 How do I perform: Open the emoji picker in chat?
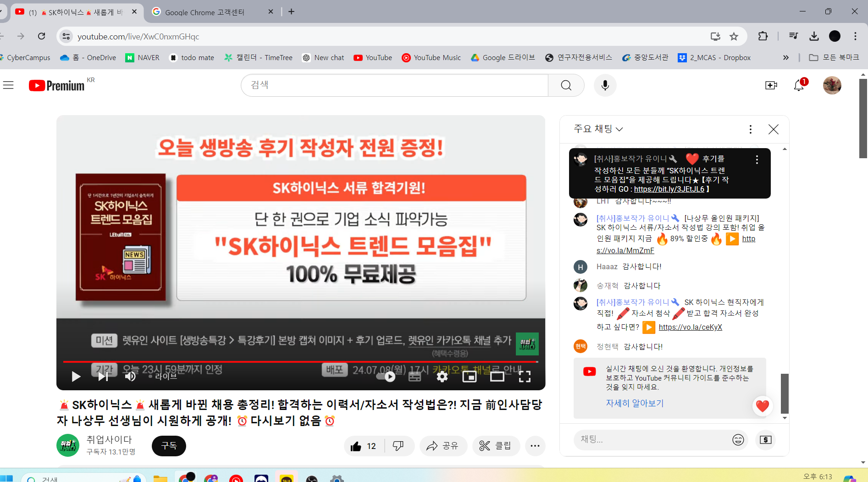point(738,440)
